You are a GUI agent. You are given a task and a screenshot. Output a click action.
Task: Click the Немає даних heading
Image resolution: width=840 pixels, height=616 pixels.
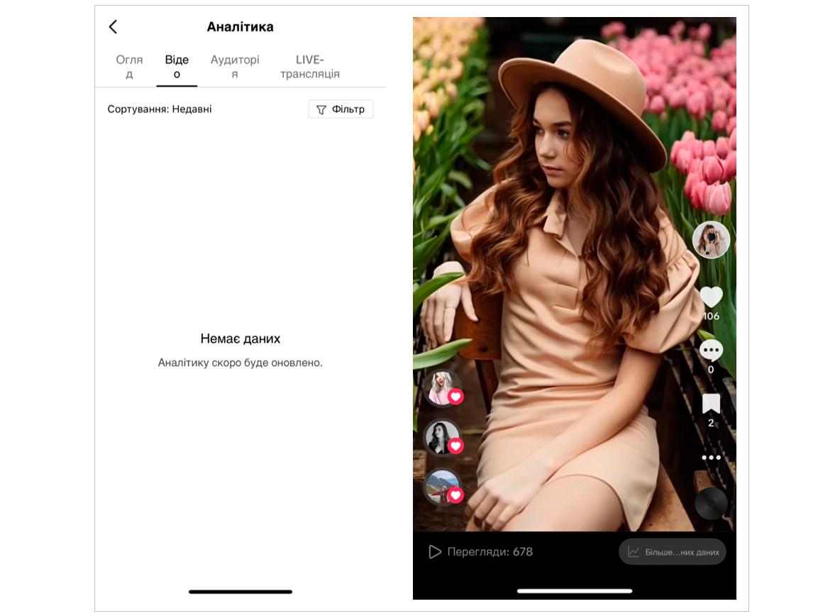coord(240,339)
